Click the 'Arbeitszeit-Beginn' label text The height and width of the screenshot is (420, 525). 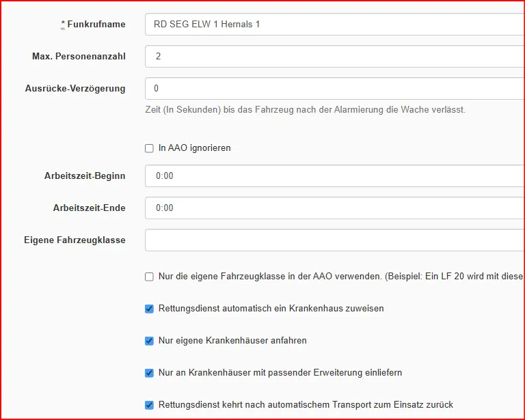pyautogui.click(x=85, y=176)
